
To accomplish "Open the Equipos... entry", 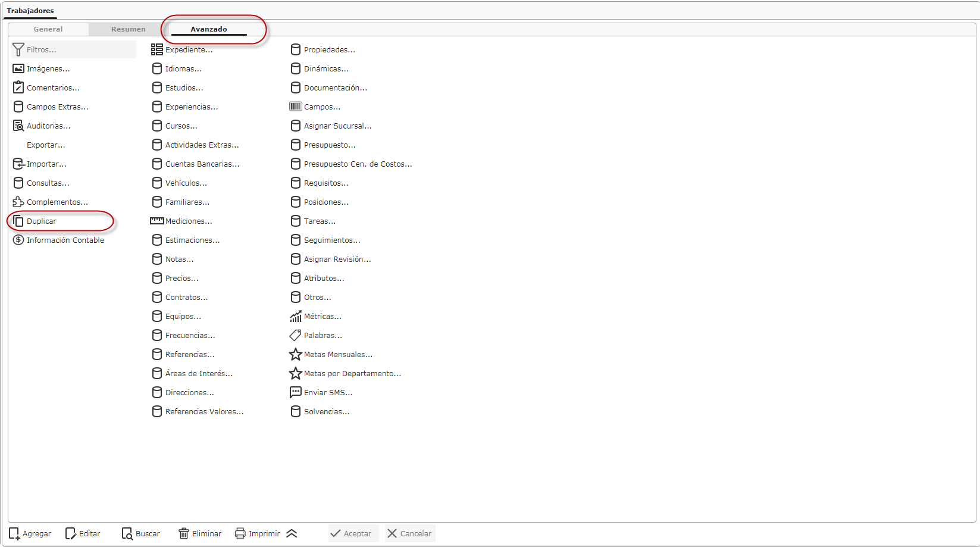I will (x=183, y=316).
